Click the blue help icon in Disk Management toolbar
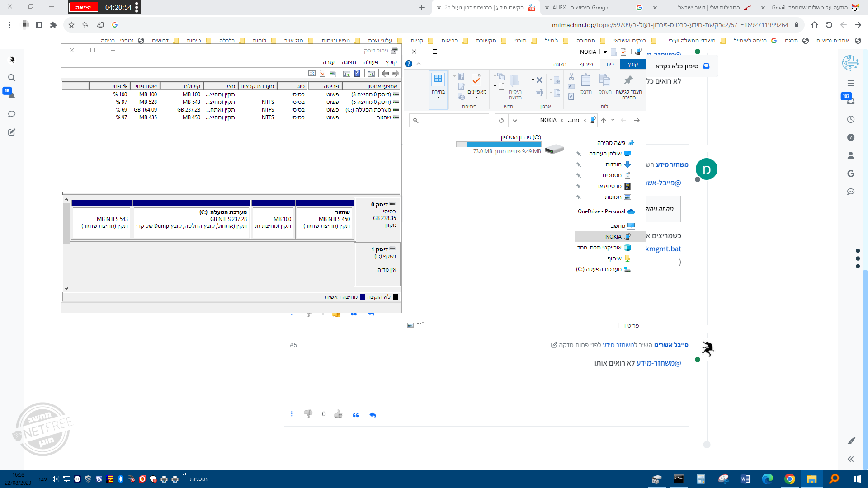 pos(357,73)
